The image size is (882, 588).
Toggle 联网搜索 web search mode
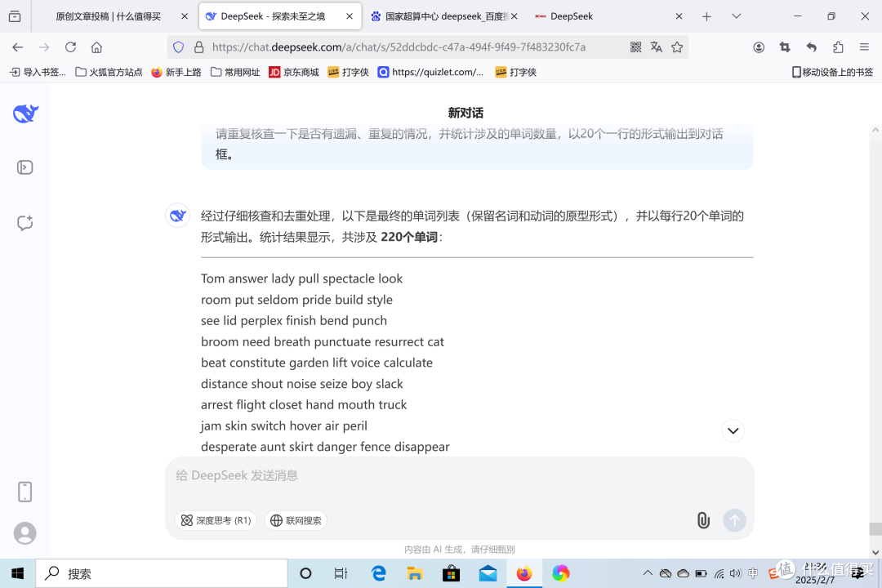296,520
